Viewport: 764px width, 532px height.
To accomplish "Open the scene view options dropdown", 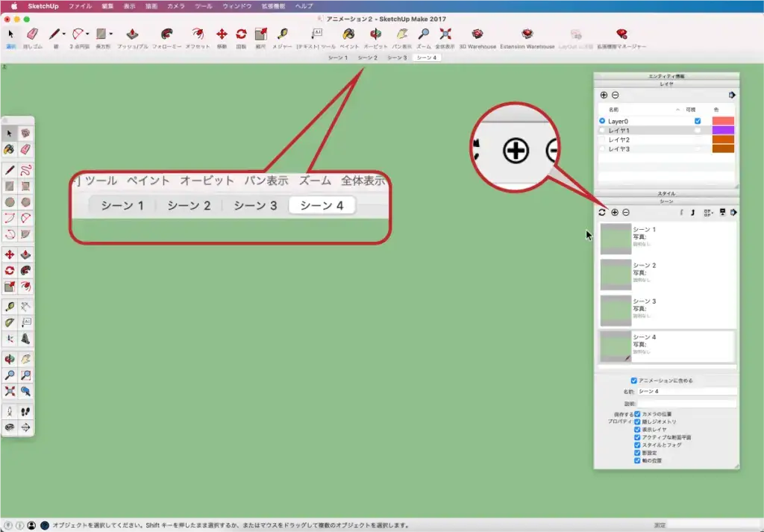I will [707, 213].
